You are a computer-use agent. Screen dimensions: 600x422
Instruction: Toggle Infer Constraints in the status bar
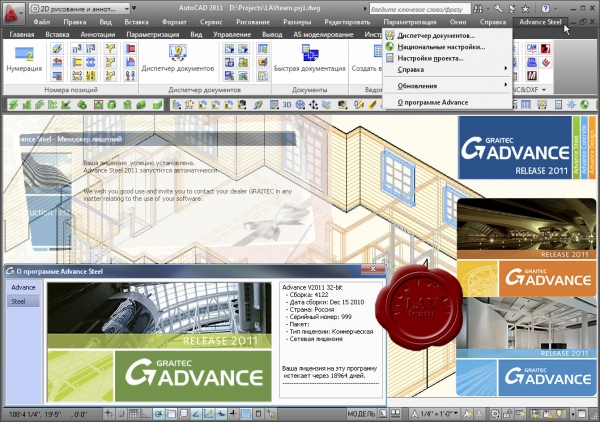[108, 414]
